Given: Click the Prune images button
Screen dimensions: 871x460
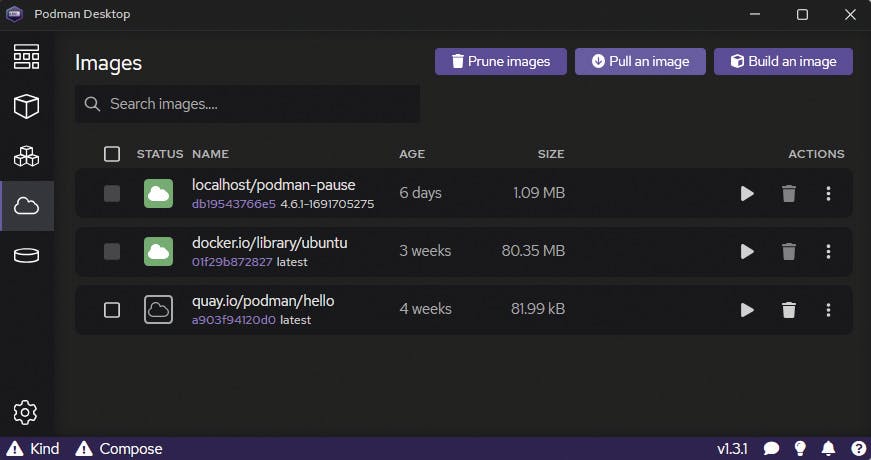Looking at the screenshot, I should [500, 61].
